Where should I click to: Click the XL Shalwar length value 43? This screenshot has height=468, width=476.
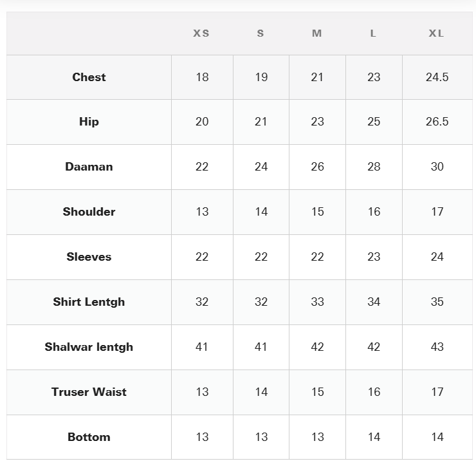coord(437,347)
